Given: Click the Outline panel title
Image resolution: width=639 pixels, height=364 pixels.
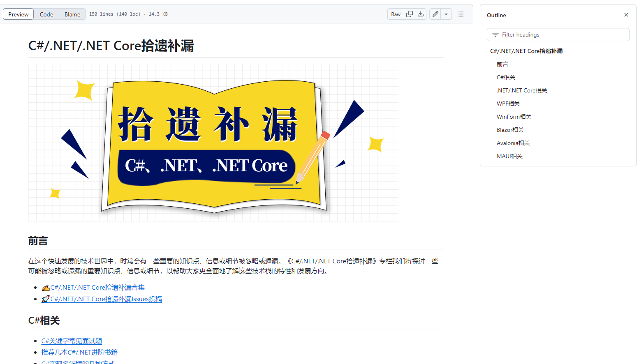Looking at the screenshot, I should (x=496, y=15).
